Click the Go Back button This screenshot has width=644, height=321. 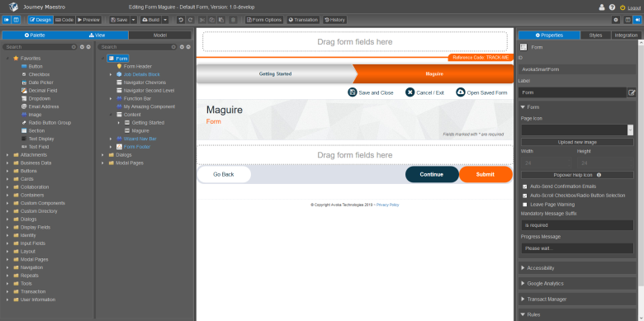coord(224,174)
